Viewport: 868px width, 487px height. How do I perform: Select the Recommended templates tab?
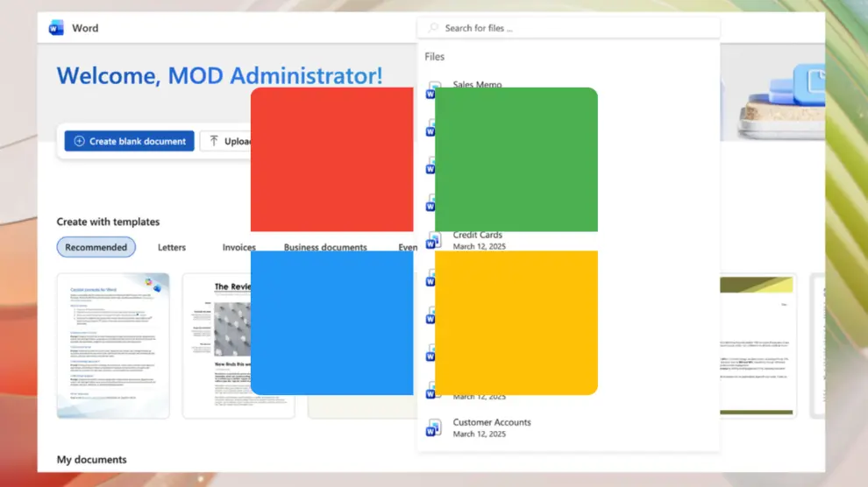(96, 247)
